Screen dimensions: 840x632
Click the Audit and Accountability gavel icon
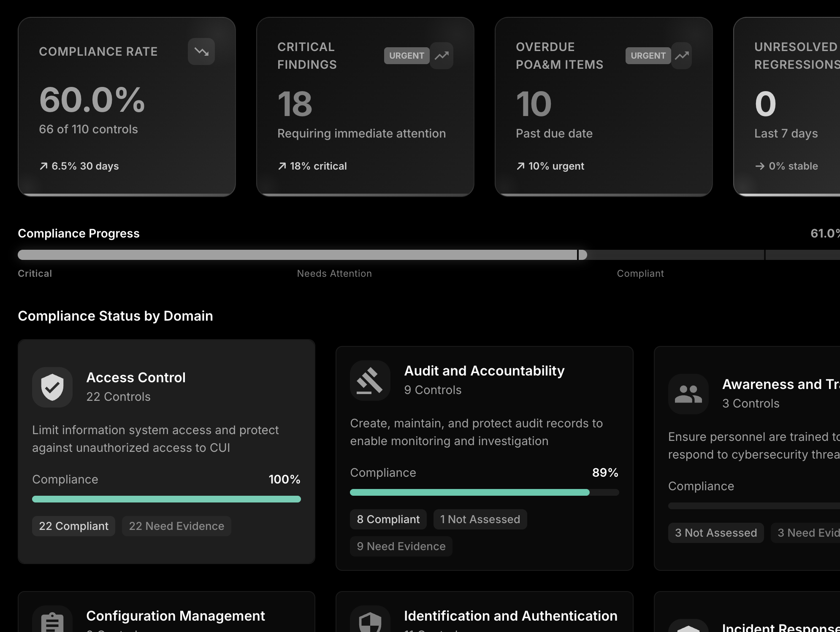click(370, 381)
